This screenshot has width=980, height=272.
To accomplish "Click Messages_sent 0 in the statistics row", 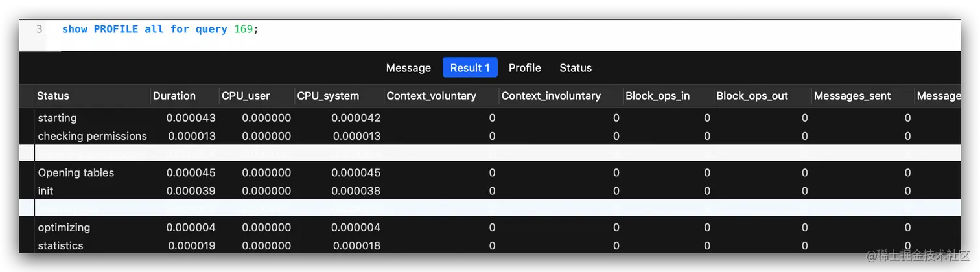I will [907, 245].
